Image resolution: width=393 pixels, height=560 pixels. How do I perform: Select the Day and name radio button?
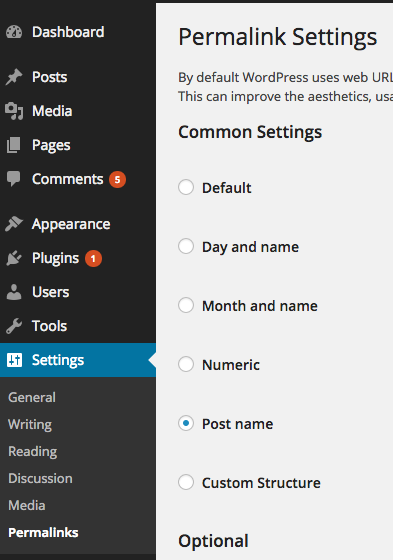pyautogui.click(x=186, y=246)
